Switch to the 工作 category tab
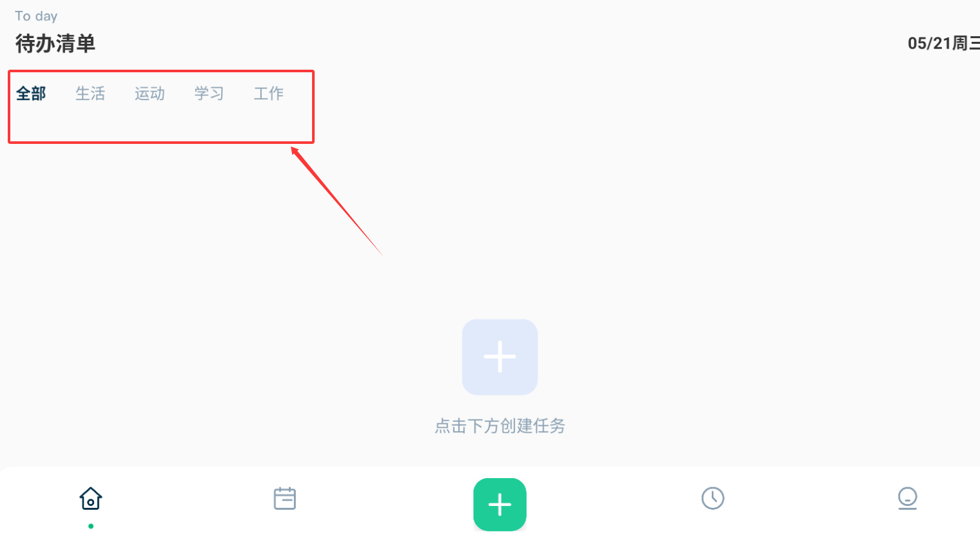980x533 pixels. tap(268, 94)
